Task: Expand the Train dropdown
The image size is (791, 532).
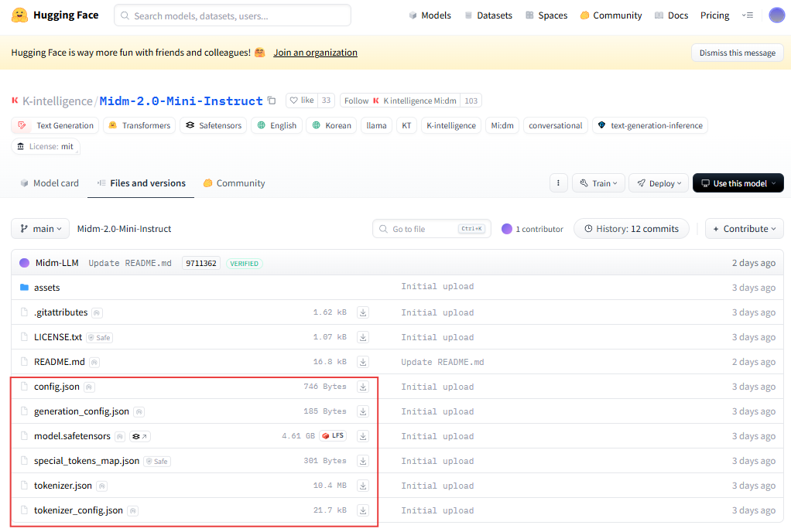Action: [x=598, y=182]
